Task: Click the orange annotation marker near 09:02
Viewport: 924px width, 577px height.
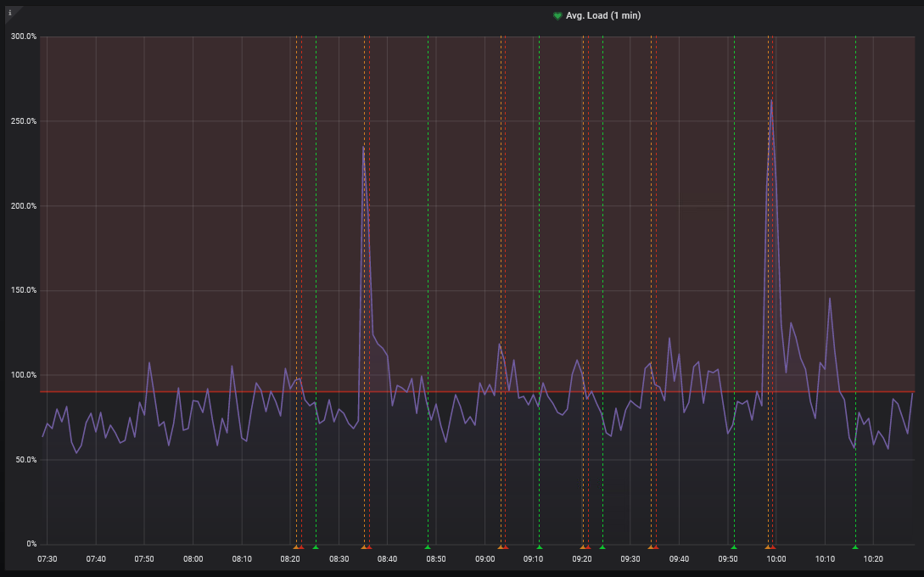Action: click(501, 548)
